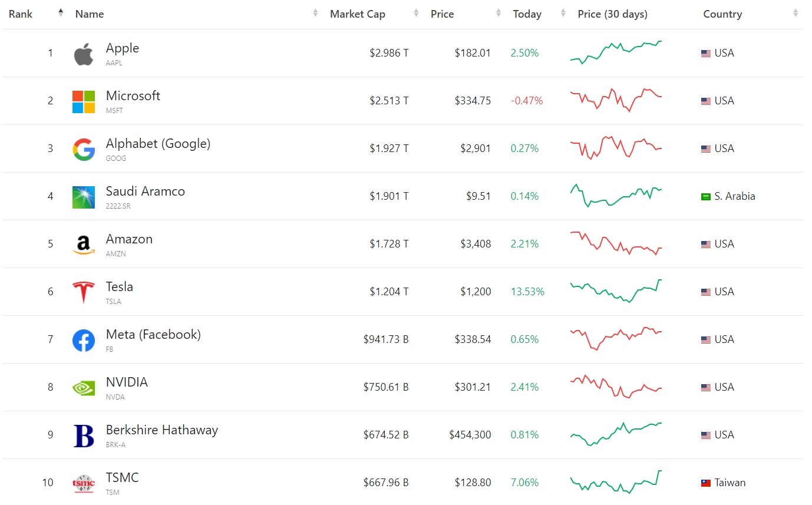Screen dimensions: 812x505
Task: Click Berkshire Hathaway's 30-day chart
Action: pos(616,434)
